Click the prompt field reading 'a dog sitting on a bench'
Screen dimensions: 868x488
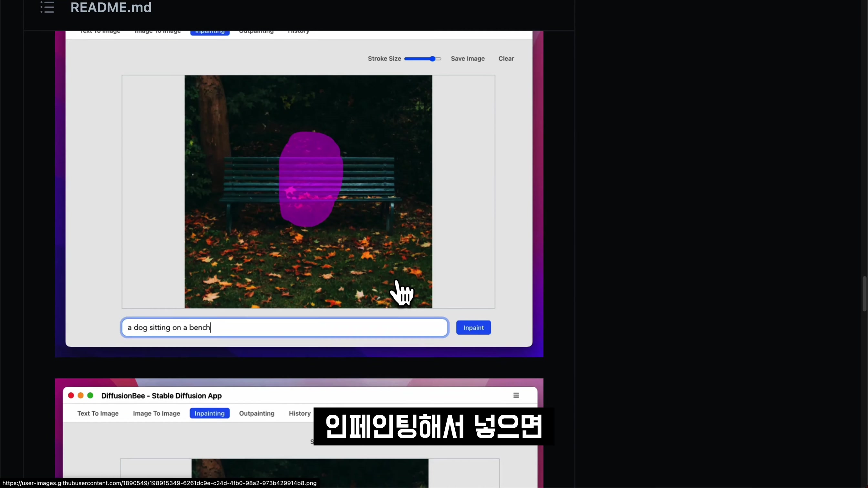pyautogui.click(x=284, y=327)
